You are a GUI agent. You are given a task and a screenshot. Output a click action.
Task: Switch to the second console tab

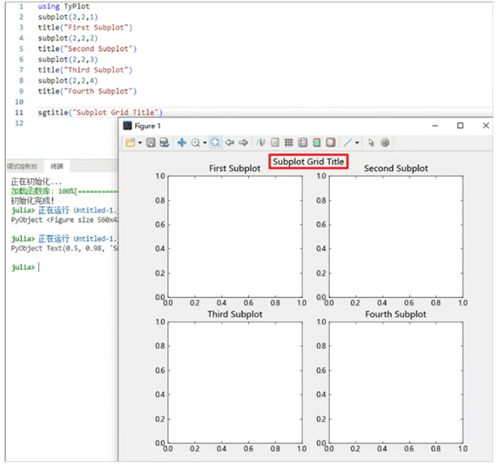[x=57, y=166]
